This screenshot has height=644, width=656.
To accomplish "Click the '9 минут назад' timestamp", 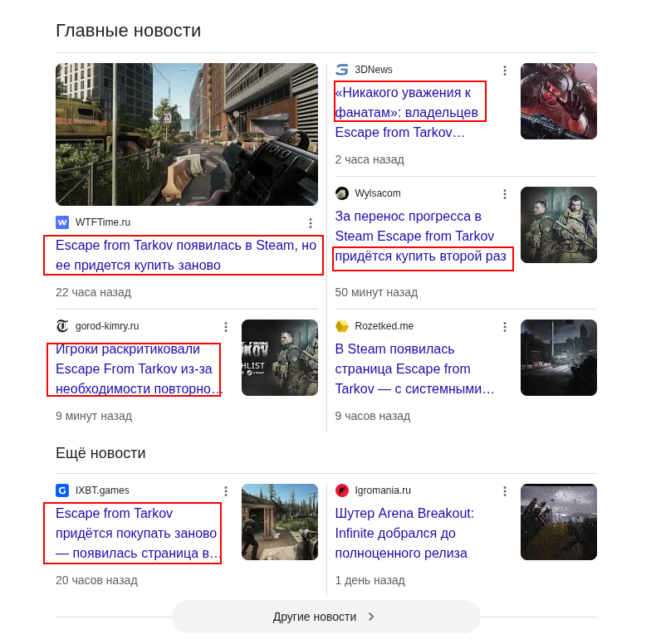I will pos(94,416).
